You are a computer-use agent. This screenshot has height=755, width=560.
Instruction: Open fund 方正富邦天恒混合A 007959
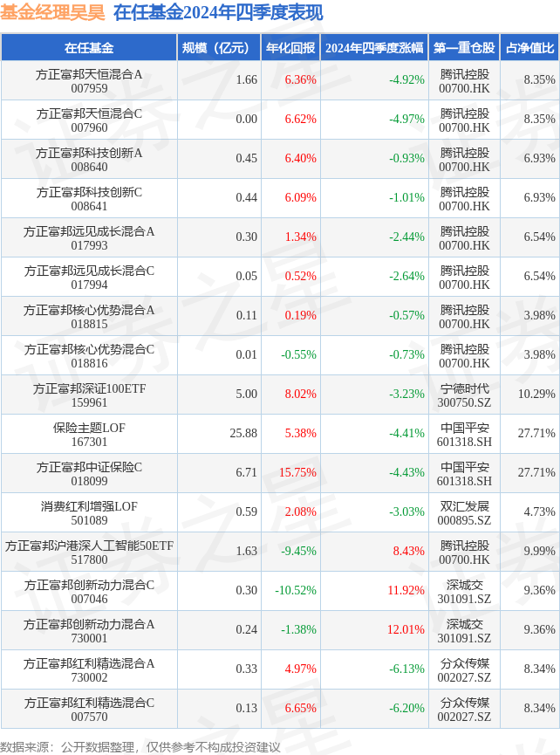point(89,81)
